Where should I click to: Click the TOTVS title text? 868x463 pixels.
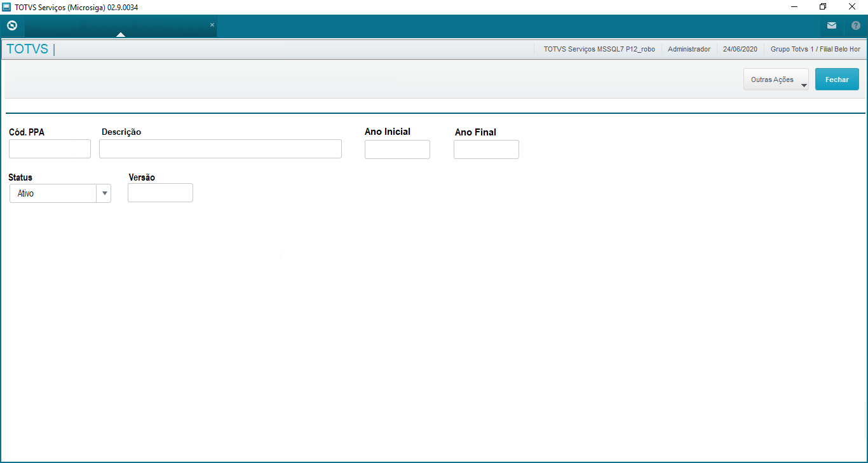pos(27,49)
